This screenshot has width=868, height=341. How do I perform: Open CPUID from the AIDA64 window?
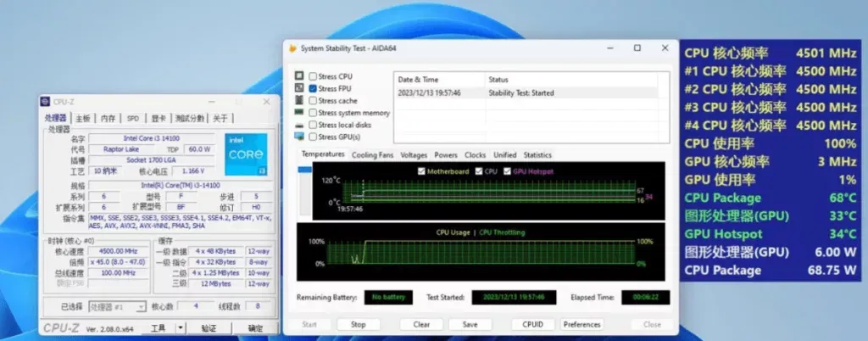coord(532,324)
